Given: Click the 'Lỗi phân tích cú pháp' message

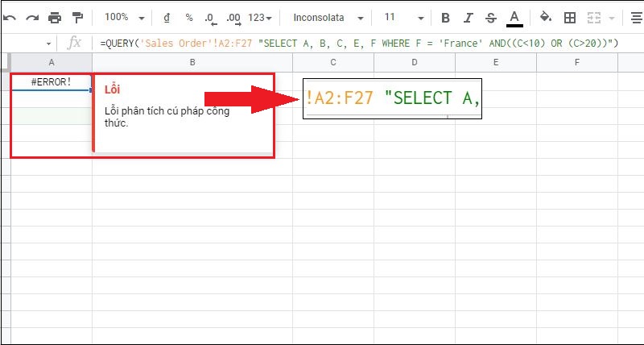Looking at the screenshot, I should [167, 117].
